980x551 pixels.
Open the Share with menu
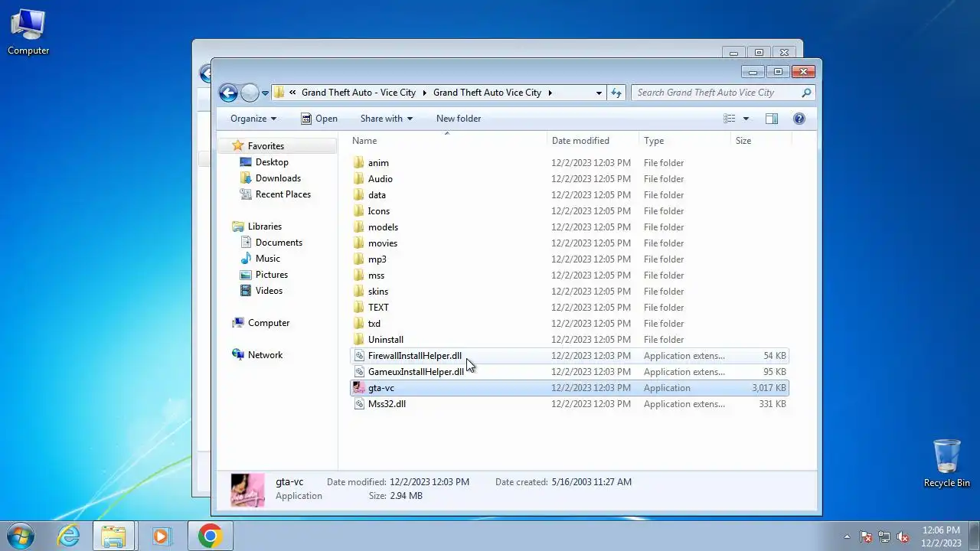click(x=387, y=119)
